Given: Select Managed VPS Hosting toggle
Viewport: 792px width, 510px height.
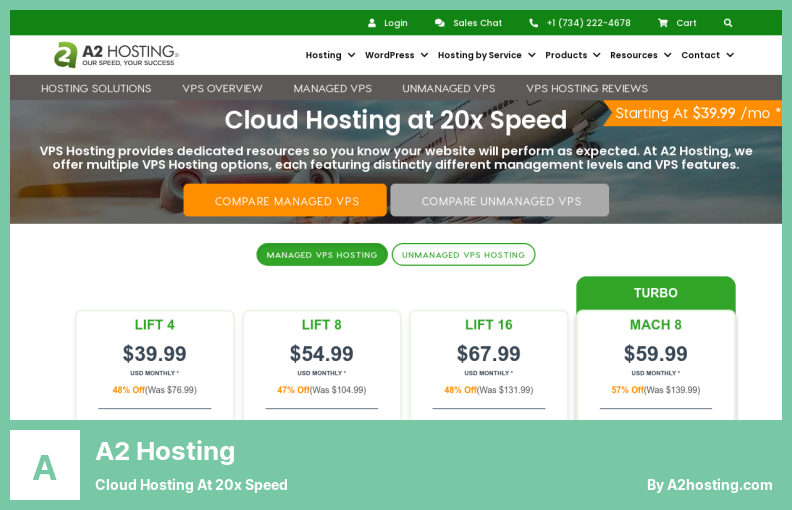Looking at the screenshot, I should [x=321, y=255].
